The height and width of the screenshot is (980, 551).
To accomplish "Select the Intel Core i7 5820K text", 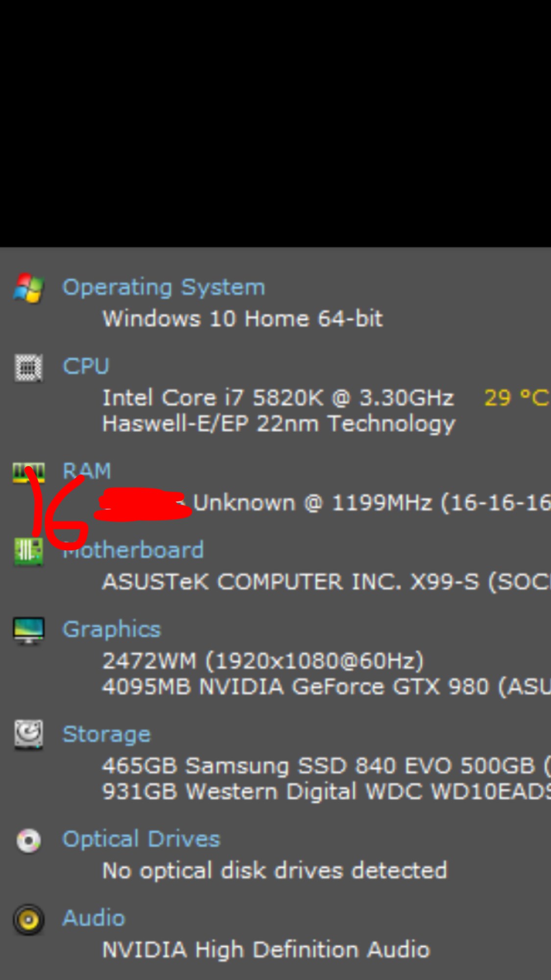I will (213, 397).
